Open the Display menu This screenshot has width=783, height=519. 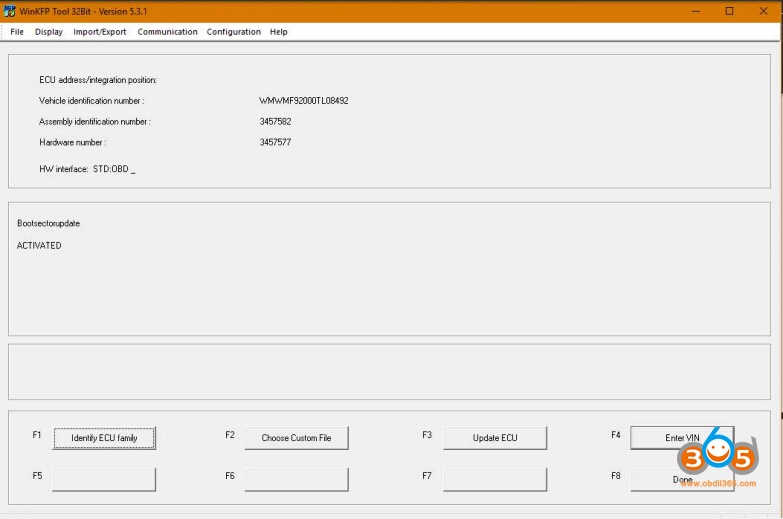[49, 32]
